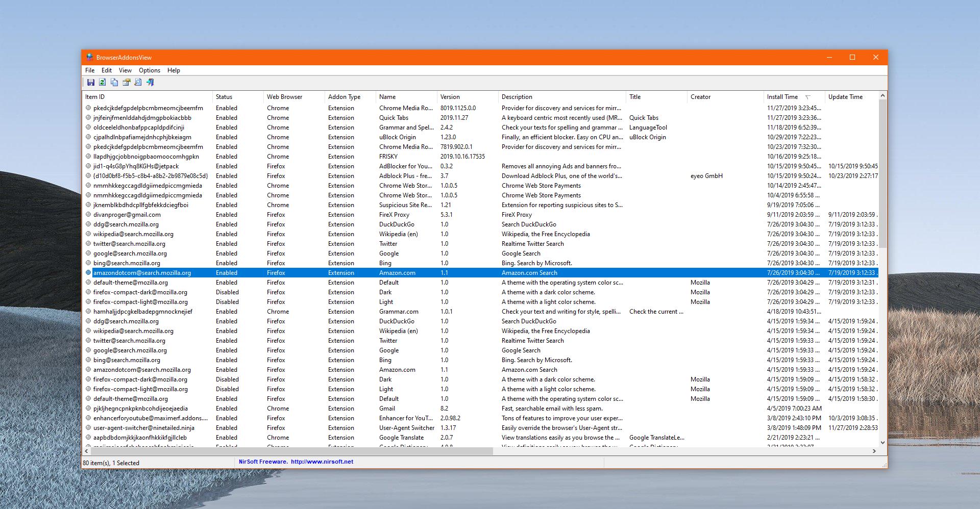Open Properties for the selected add-on

point(127,82)
